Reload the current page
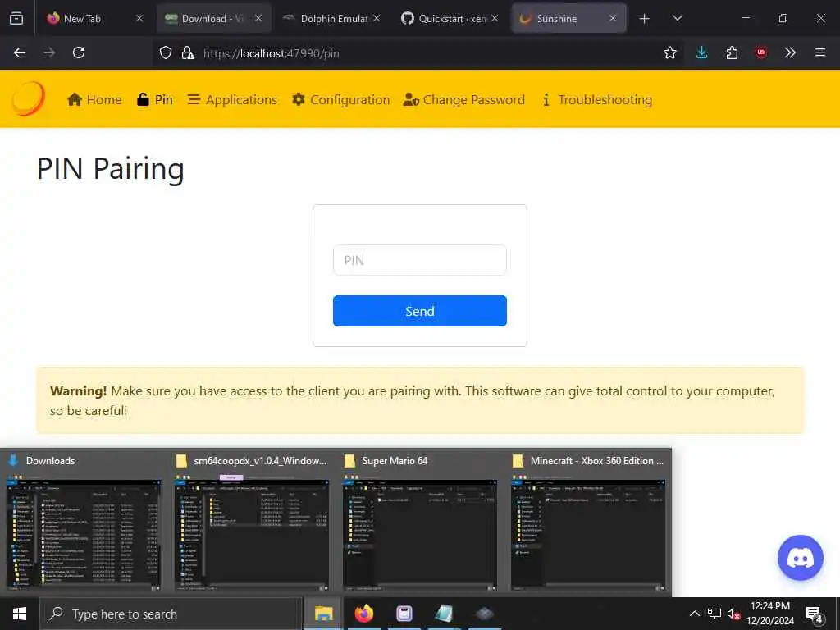 (x=79, y=52)
